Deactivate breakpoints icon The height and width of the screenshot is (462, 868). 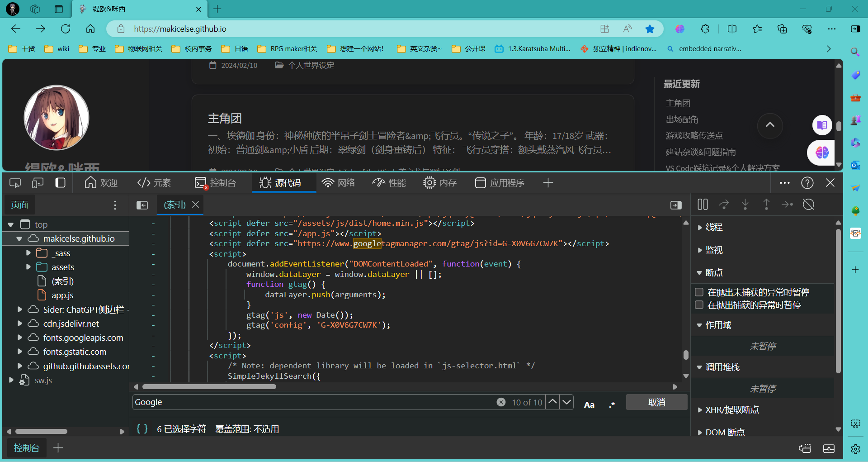(809, 205)
